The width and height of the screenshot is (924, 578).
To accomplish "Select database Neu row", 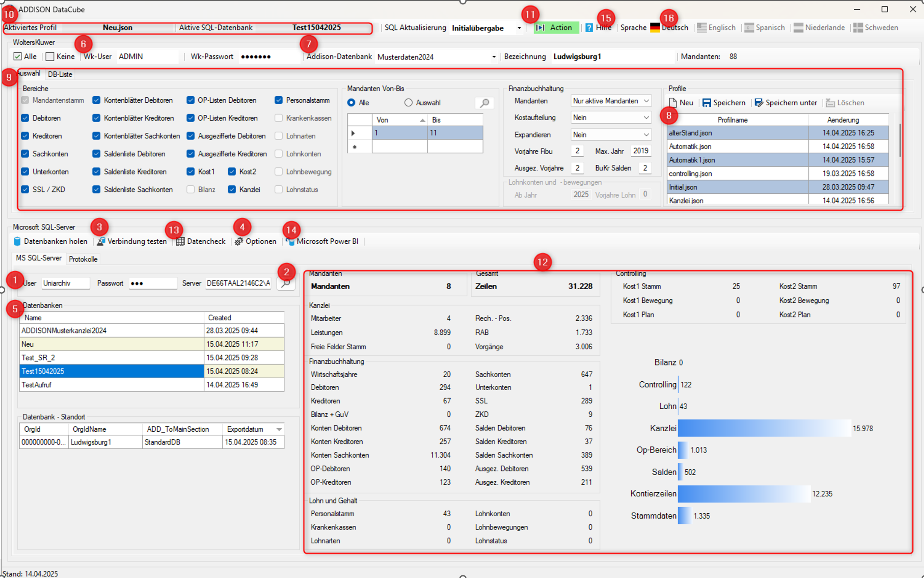I will [152, 344].
